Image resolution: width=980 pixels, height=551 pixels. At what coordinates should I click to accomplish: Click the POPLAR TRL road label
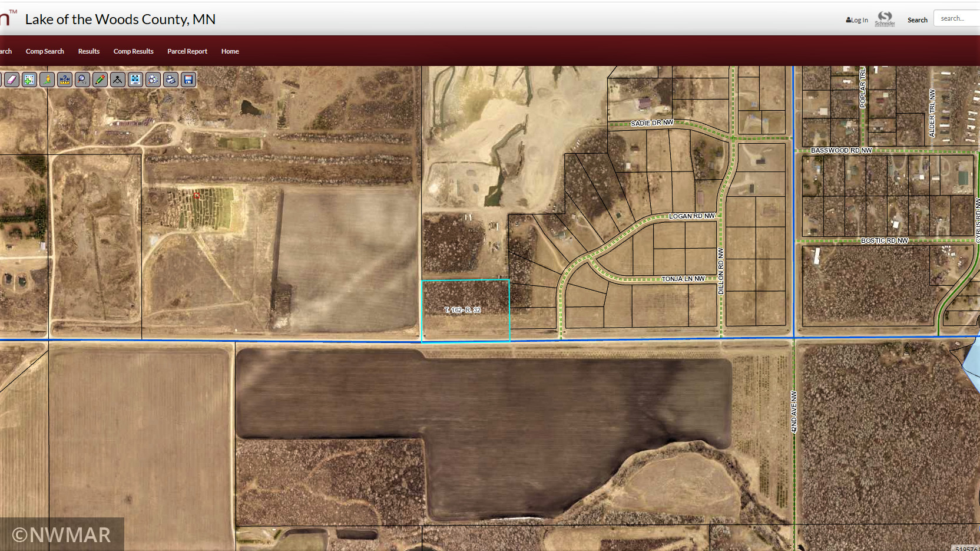[x=863, y=87]
